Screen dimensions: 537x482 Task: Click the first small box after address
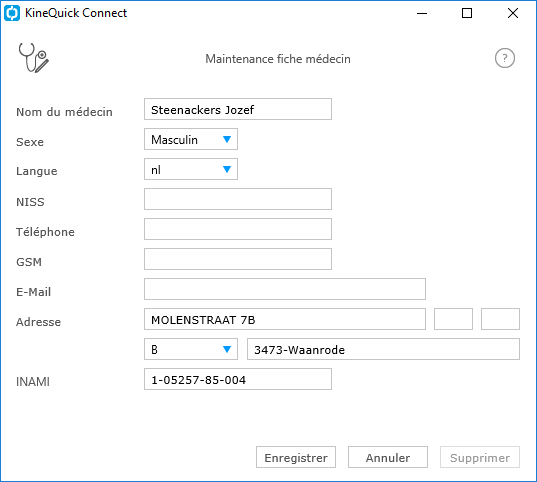tap(453, 319)
